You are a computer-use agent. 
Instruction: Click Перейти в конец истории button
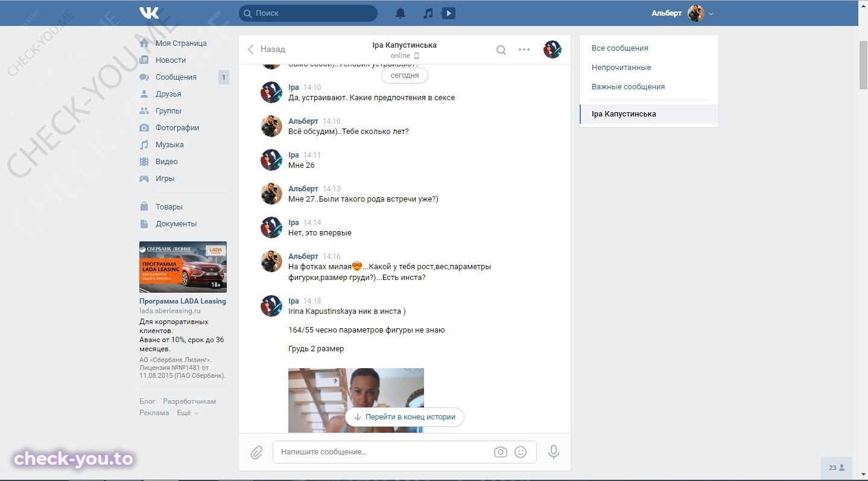click(405, 417)
